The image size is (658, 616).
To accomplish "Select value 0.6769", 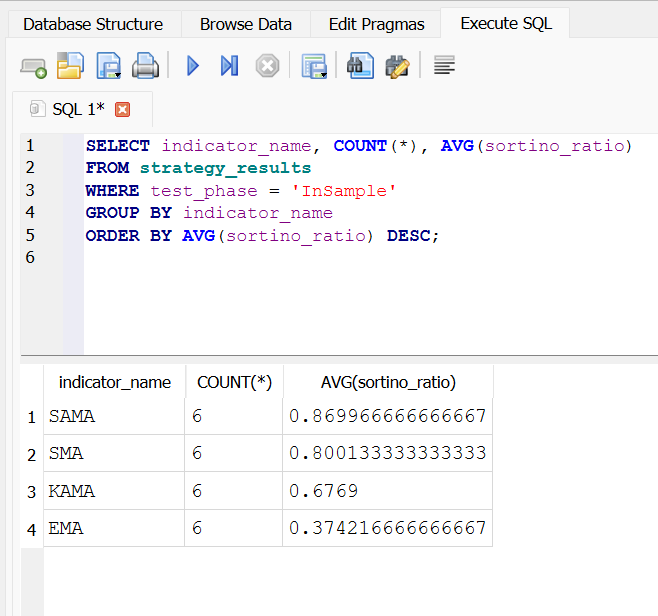I will tap(387, 491).
